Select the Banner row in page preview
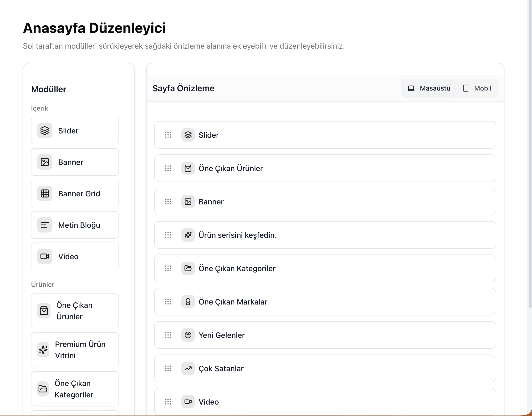532x416 pixels. (x=325, y=202)
